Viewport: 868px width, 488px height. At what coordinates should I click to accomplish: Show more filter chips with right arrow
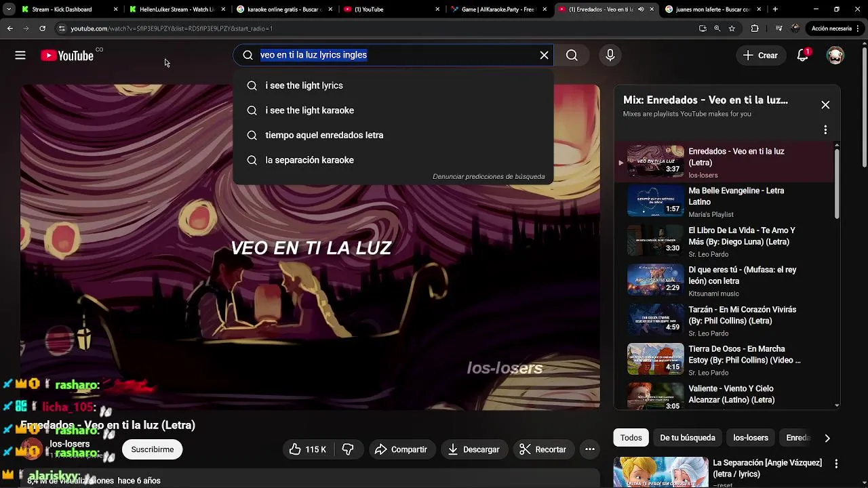[x=827, y=439]
